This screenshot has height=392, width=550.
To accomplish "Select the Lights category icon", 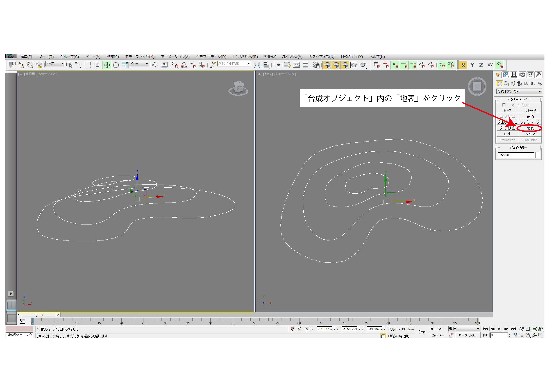I will [513, 84].
